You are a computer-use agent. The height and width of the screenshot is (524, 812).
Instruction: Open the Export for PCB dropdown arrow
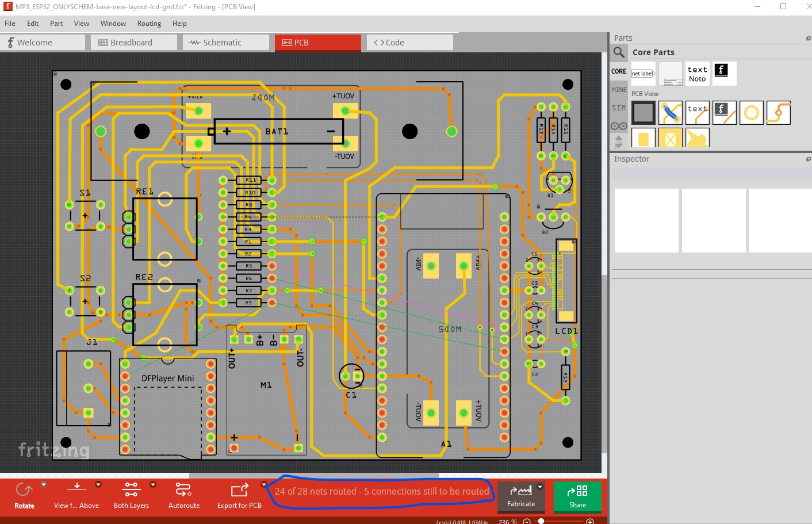(x=263, y=484)
